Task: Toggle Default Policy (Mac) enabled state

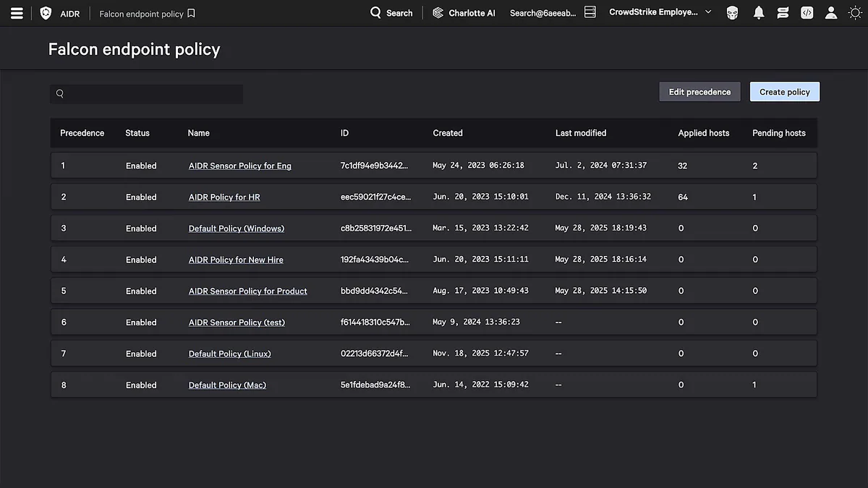Action: (x=141, y=385)
